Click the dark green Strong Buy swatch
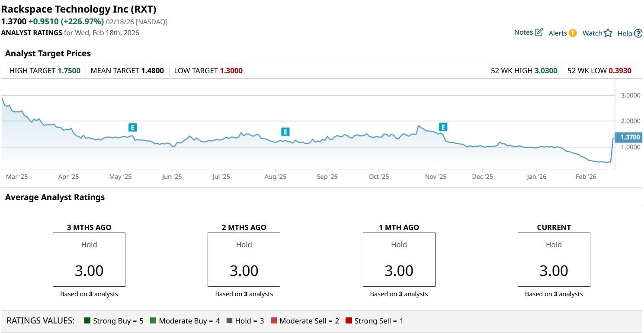The width and height of the screenshot is (644, 333). click(x=87, y=321)
